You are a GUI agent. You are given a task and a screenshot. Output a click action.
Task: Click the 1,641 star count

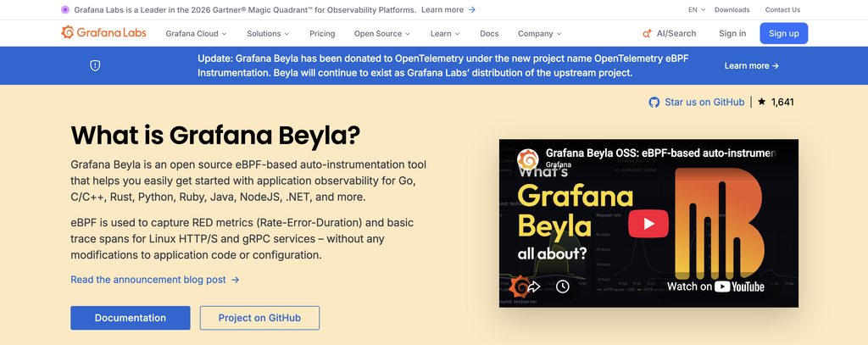pos(782,102)
